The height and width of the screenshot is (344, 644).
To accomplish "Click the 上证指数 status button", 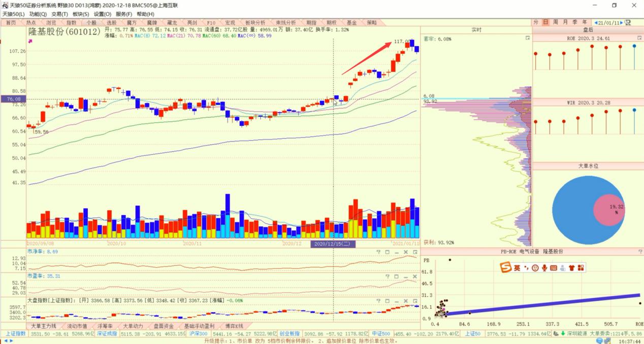I will (15, 334).
